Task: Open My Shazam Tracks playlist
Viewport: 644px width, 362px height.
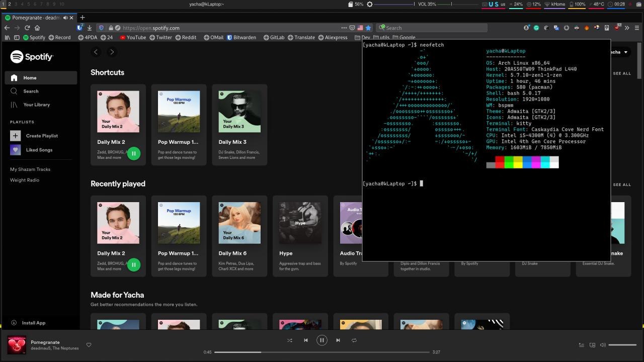Action: (x=30, y=169)
